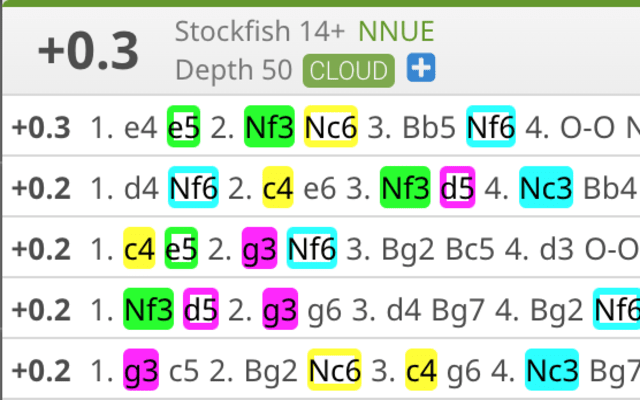This screenshot has width=640, height=400.
Task: Click the large +0.3 evaluation score
Action: pos(88,52)
